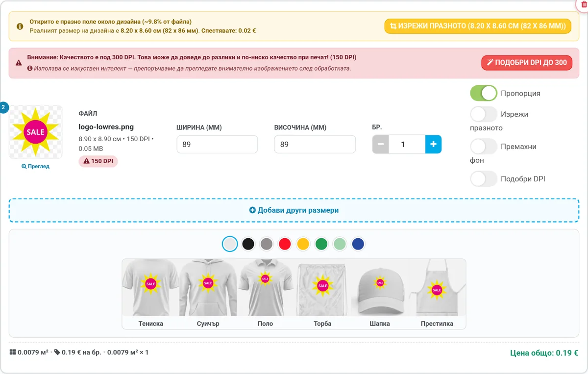The height and width of the screenshot is (374, 588).
Task: Enable the Изрежи празното toggle
Action: [x=484, y=114]
